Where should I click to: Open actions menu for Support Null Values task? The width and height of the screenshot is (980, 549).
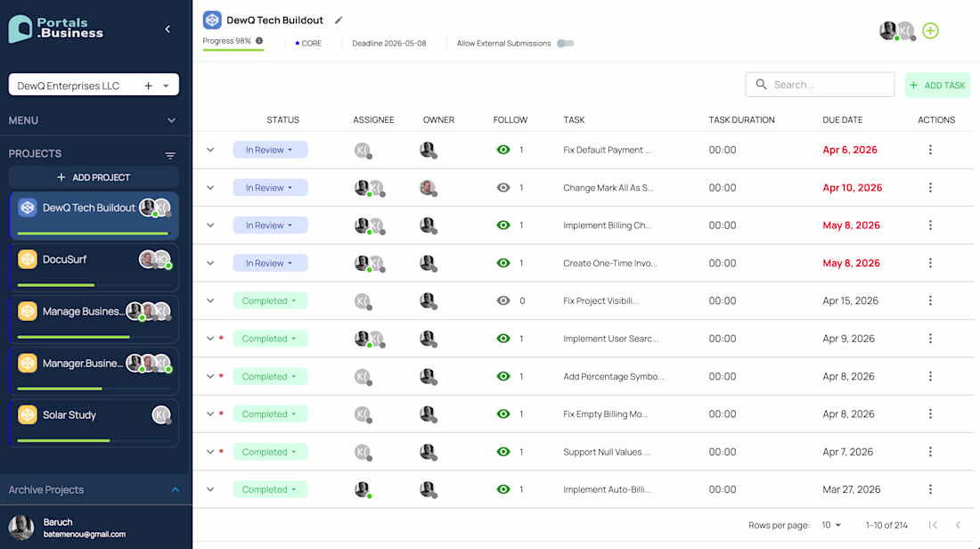(x=930, y=452)
